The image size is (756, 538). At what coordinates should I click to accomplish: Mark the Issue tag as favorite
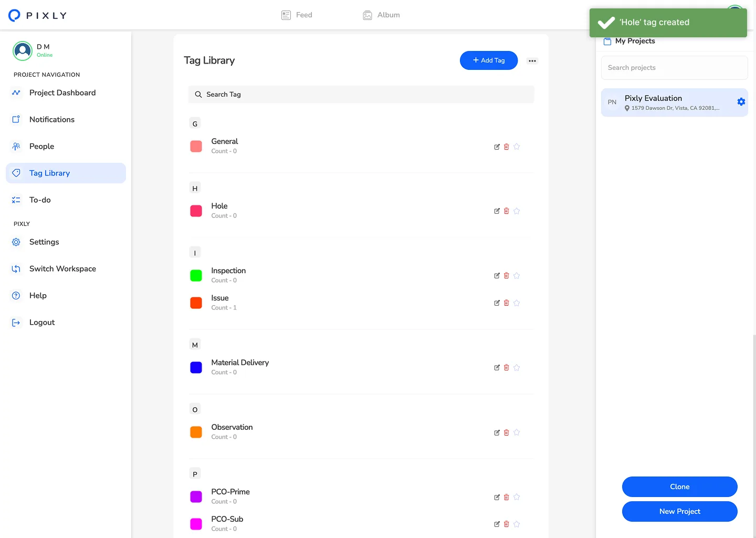pyautogui.click(x=517, y=303)
